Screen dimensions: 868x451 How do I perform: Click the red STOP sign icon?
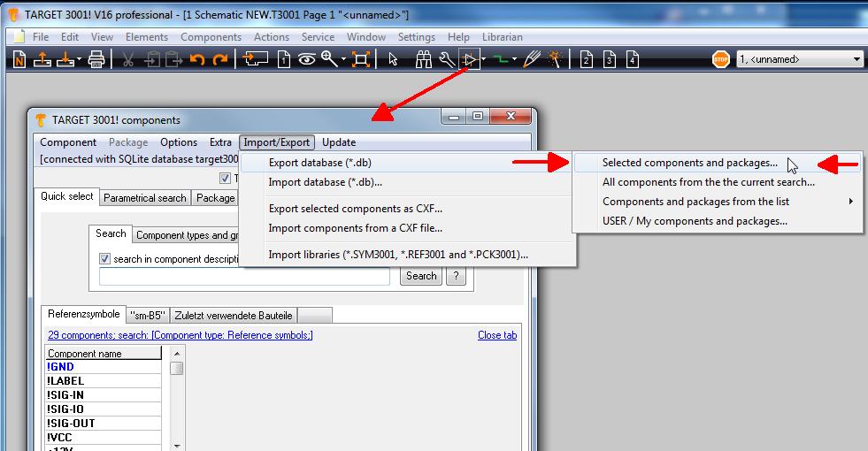(x=721, y=59)
